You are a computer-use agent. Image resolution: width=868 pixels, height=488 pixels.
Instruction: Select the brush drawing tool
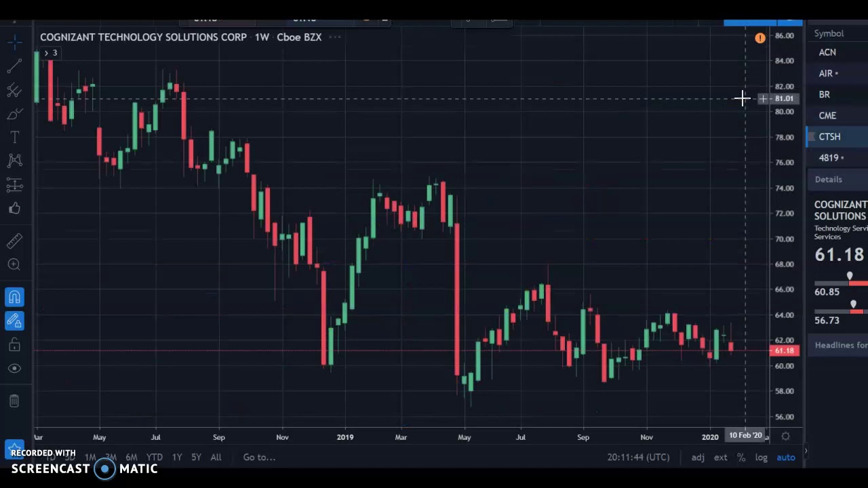pos(14,114)
